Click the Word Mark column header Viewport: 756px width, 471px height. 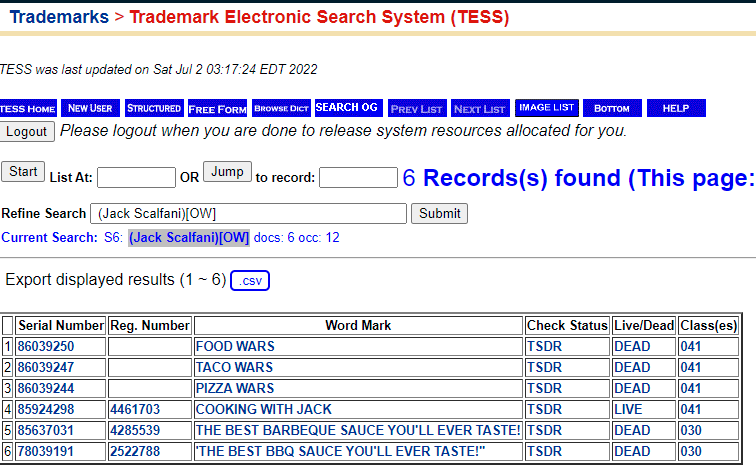point(358,325)
